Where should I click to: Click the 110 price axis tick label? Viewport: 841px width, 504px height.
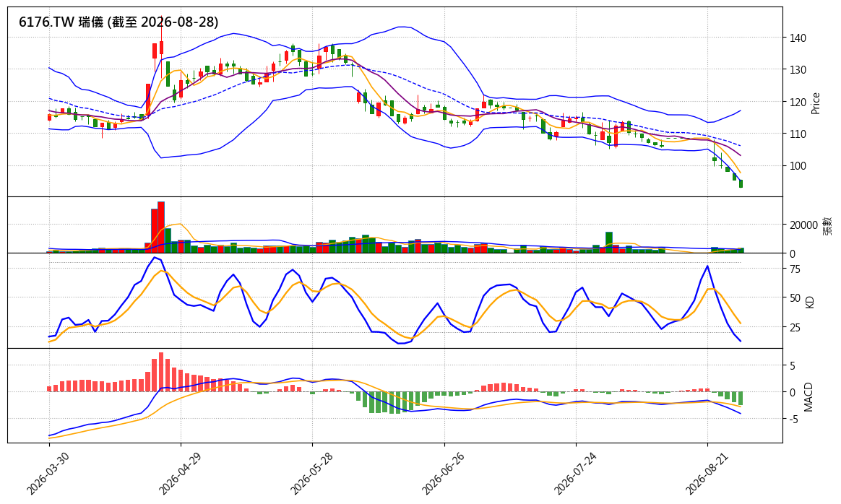(797, 134)
